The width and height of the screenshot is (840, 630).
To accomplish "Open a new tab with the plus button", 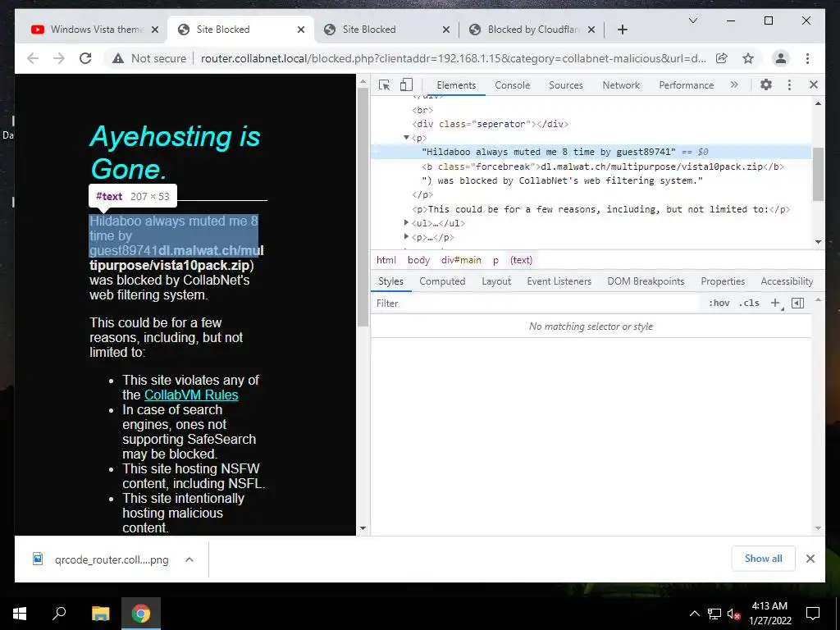I will [x=622, y=30].
